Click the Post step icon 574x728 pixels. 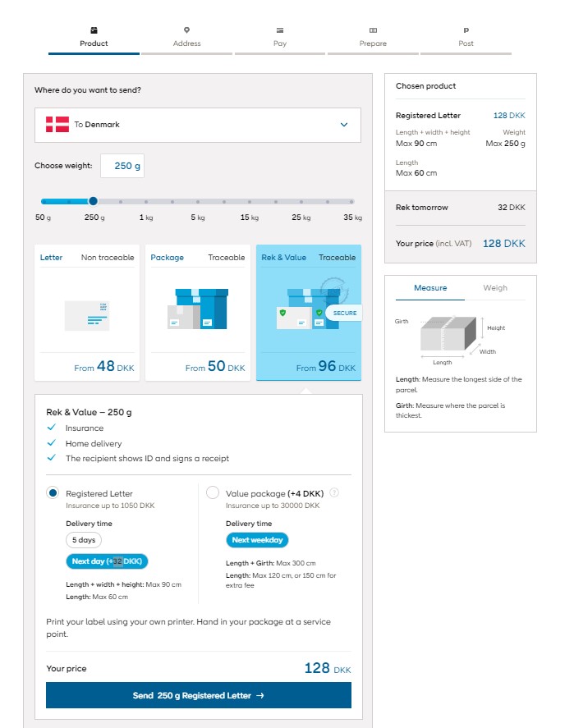point(466,30)
